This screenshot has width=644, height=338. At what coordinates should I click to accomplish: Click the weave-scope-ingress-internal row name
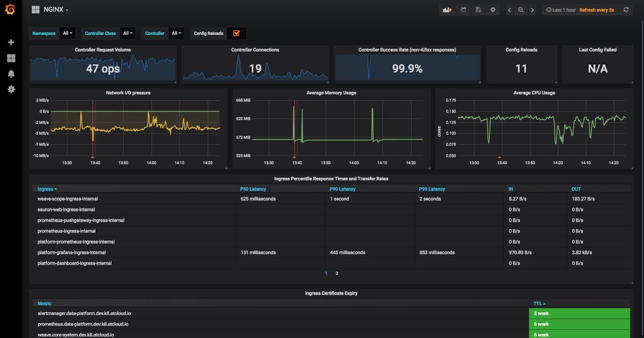[x=68, y=199]
